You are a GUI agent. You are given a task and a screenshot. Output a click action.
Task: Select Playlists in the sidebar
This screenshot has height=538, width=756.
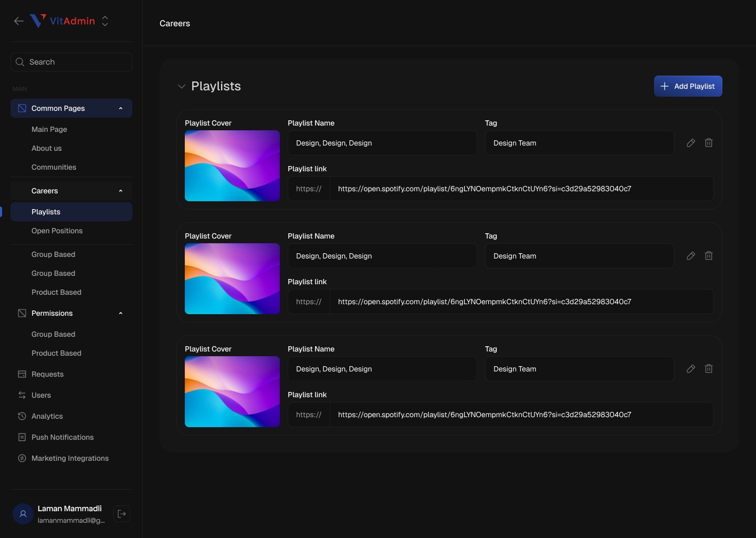(x=71, y=212)
